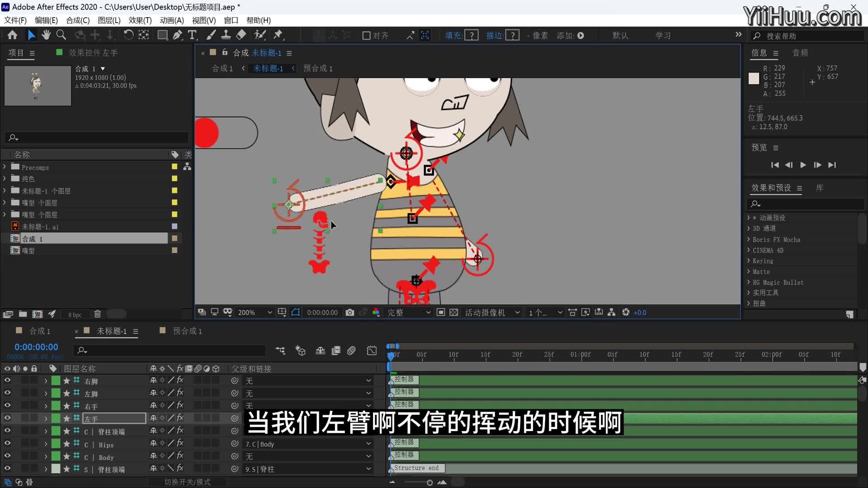Image resolution: width=868 pixels, height=488 pixels.
Task: Click the new folder icon in Project panel
Action: (x=23, y=314)
